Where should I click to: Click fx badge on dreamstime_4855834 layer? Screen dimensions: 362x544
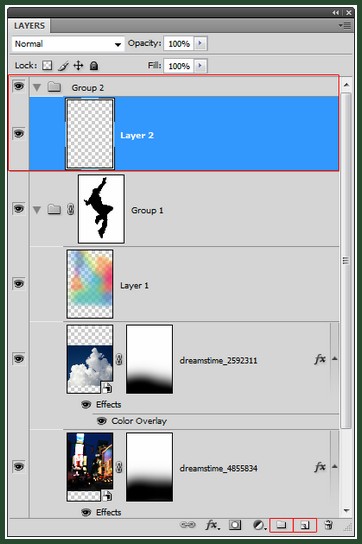[x=320, y=467]
